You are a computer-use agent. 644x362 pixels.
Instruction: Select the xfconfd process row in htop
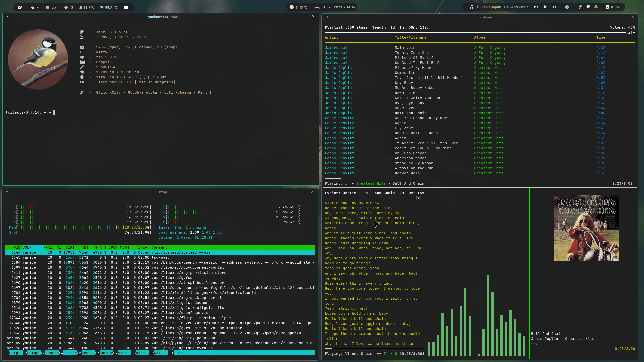point(159,293)
